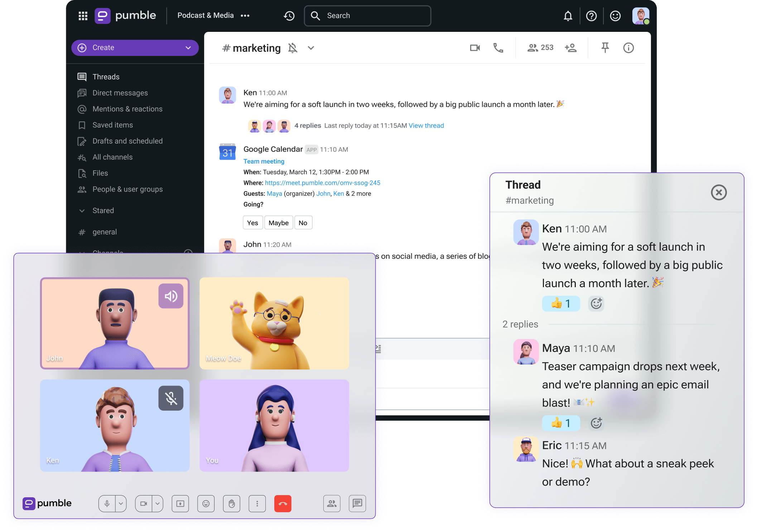Toggle microphone in the meeting toolbar
Viewport: 757px width, 532px height.
tap(107, 504)
